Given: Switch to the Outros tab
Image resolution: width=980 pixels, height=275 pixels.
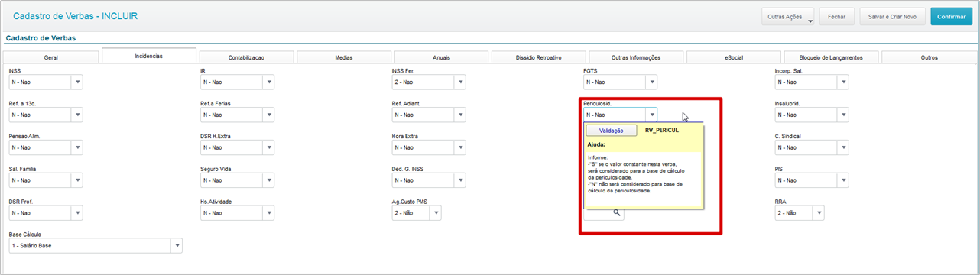Looking at the screenshot, I should [x=929, y=57].
